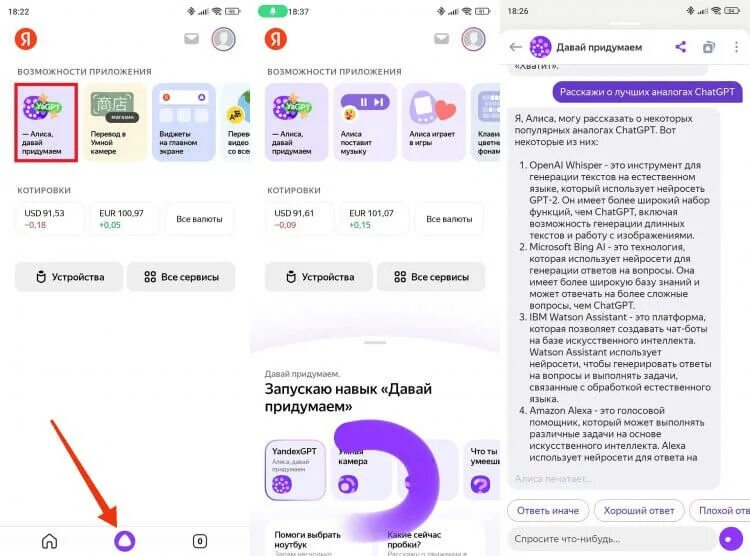Click the Все сервисы button on second screen
The height and width of the screenshot is (556, 750).
point(431,277)
